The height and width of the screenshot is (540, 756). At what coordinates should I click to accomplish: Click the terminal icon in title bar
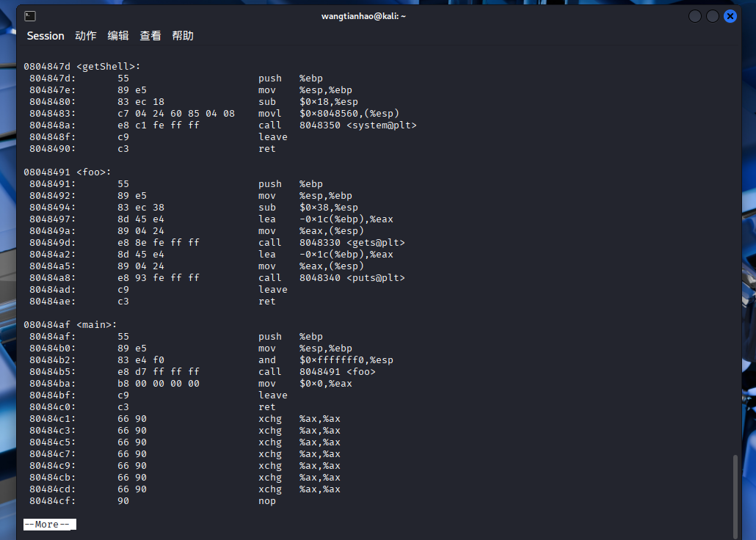pyautogui.click(x=30, y=16)
